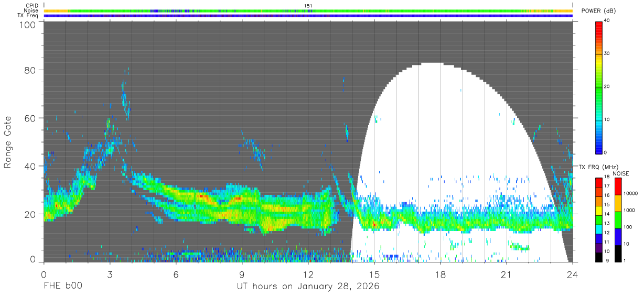Click the orange-green Noise strip above the plot
The height and width of the screenshot is (297, 644).
308,10
